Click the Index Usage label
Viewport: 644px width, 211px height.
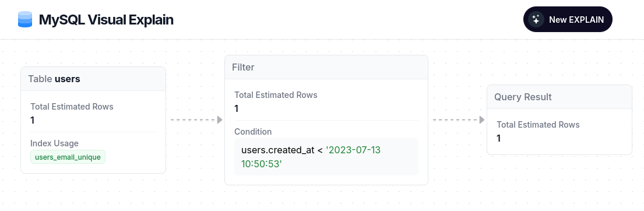(54, 143)
